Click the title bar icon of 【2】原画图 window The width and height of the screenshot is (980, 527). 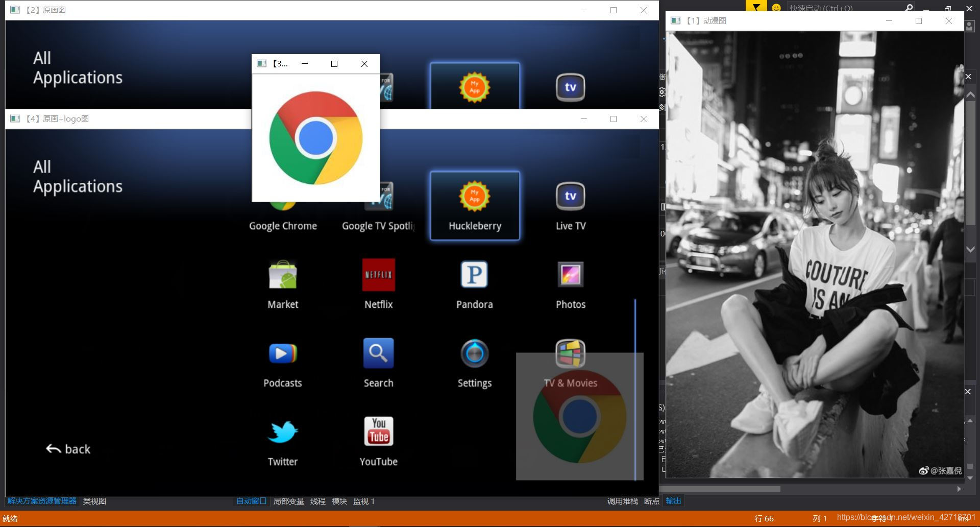tap(15, 10)
